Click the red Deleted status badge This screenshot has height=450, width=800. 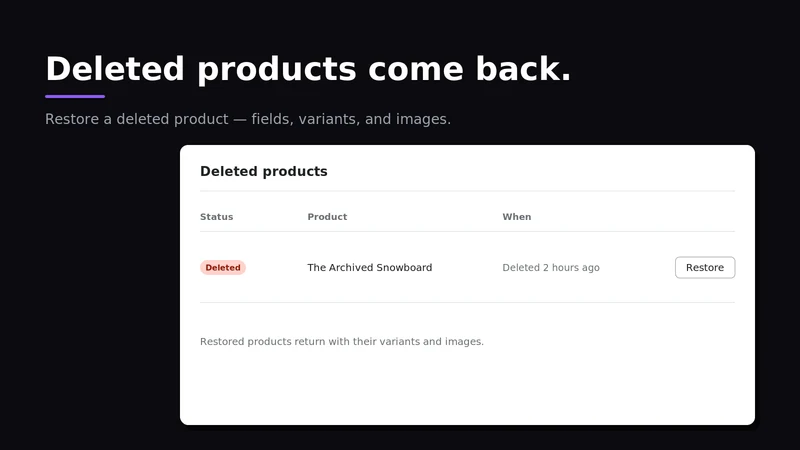pos(223,267)
